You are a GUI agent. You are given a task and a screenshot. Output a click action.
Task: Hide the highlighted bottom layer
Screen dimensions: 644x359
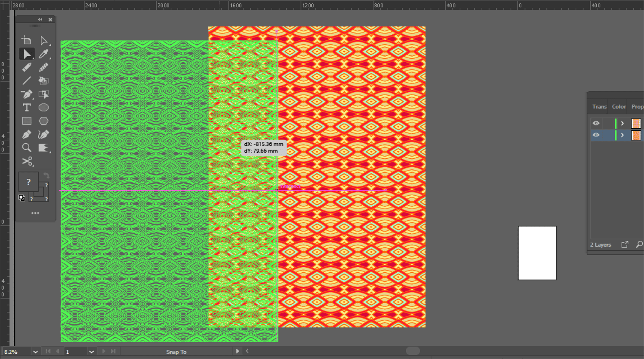(596, 135)
